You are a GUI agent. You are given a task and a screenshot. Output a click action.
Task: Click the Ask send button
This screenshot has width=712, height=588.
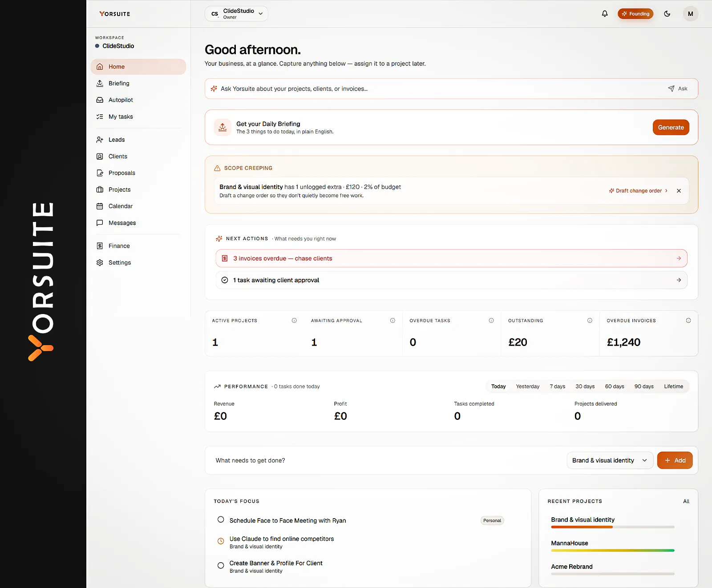(678, 89)
